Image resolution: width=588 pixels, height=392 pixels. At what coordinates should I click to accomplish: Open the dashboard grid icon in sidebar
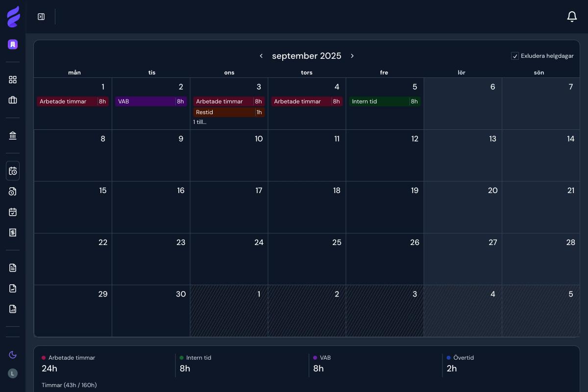13,79
